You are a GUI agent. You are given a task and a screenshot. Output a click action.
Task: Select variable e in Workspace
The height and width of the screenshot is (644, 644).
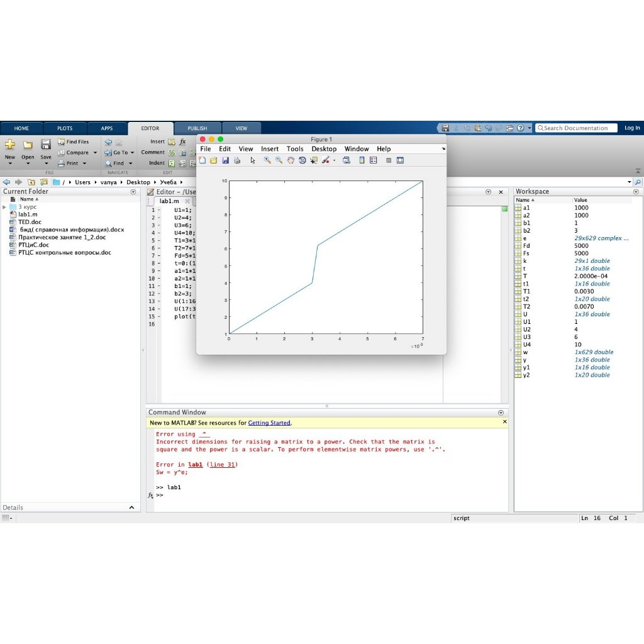[x=572, y=238]
